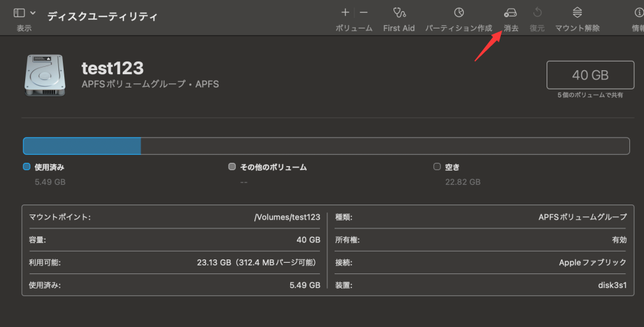Click the sidebar view icon
Screen dimensions: 644x327
point(19,13)
